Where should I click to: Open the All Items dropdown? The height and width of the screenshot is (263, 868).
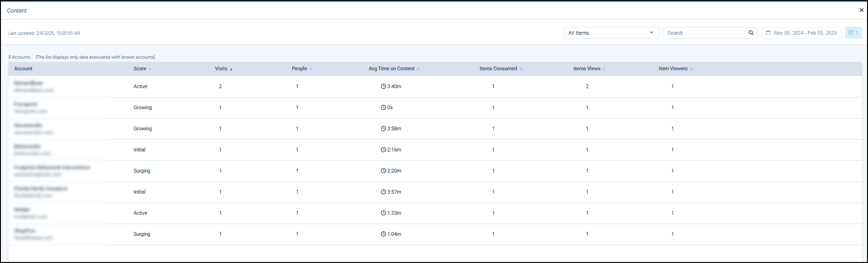pyautogui.click(x=612, y=33)
